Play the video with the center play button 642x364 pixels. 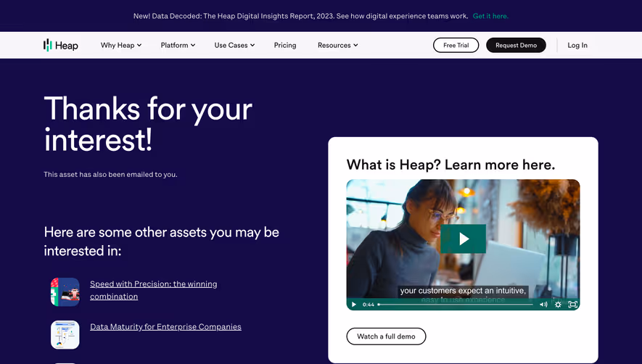tap(463, 239)
